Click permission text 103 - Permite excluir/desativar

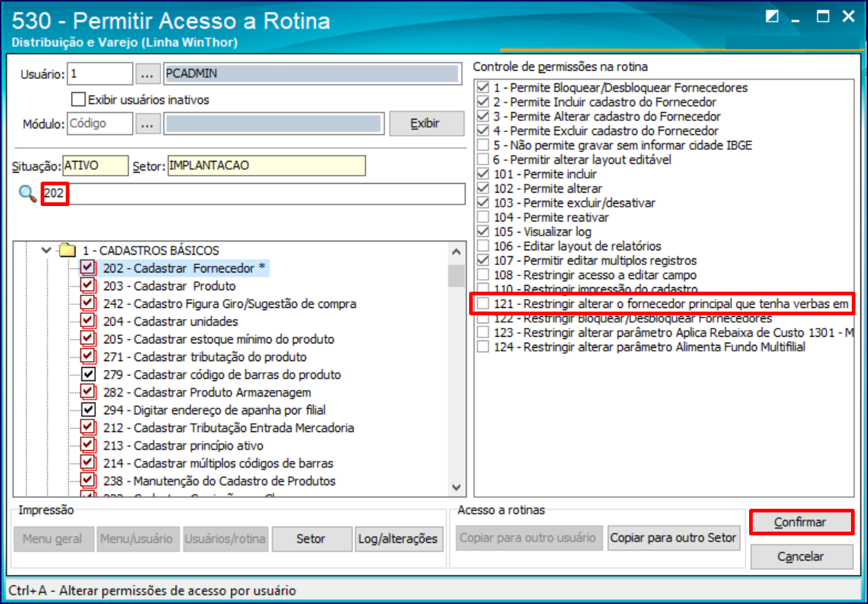click(x=574, y=202)
